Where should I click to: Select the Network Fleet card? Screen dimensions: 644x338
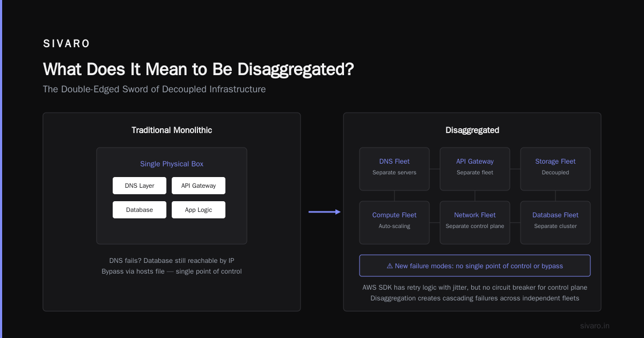[475, 223]
